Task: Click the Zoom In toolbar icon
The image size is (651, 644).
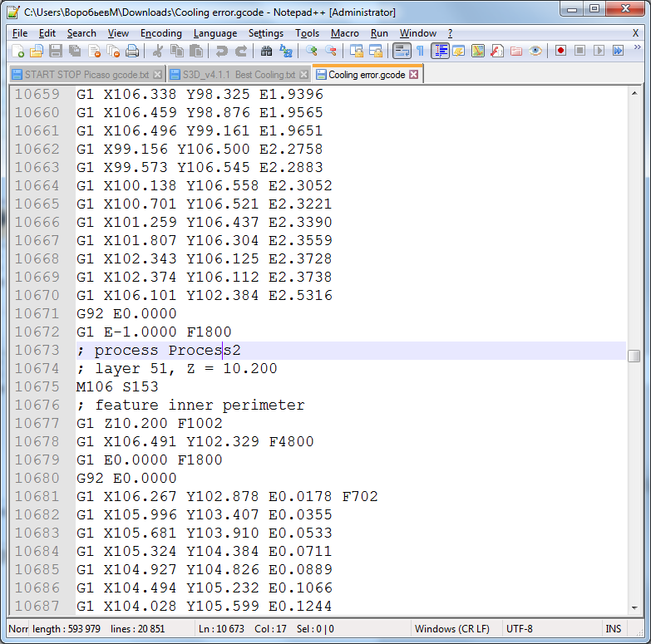Action: 312,51
